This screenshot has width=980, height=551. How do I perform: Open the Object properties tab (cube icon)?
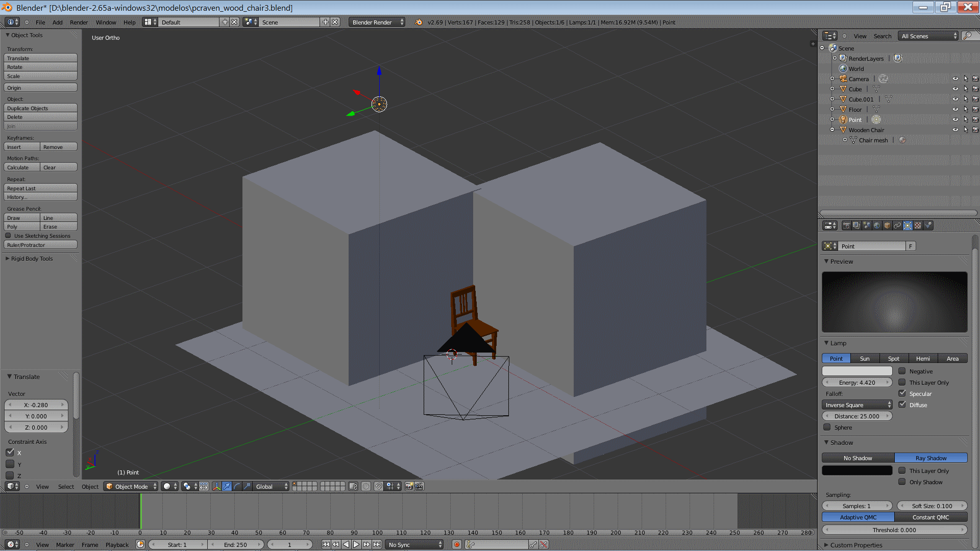pos(887,226)
